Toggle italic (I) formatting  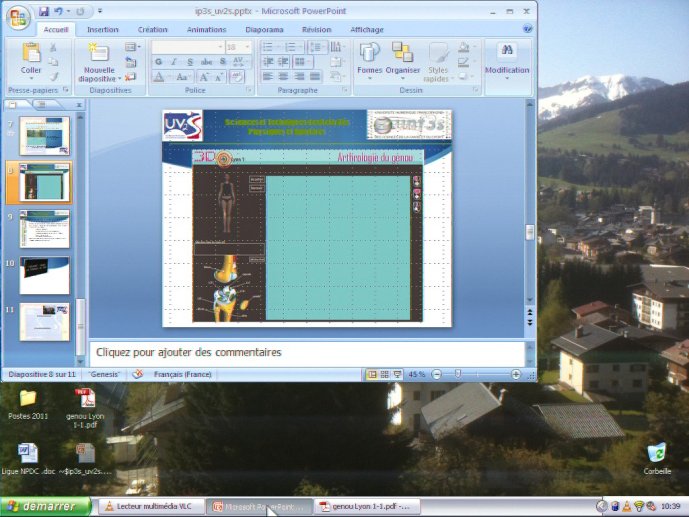pyautogui.click(x=174, y=62)
